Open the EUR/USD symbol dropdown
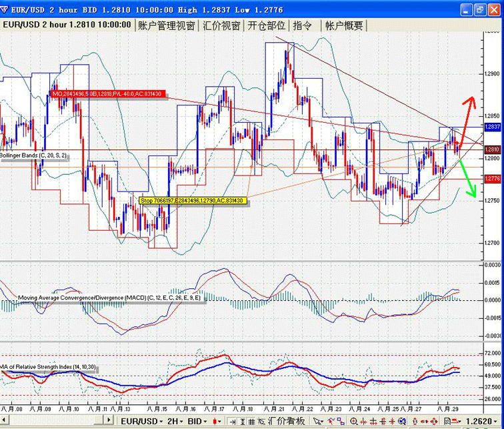This screenshot has width=504, height=429. (141, 422)
